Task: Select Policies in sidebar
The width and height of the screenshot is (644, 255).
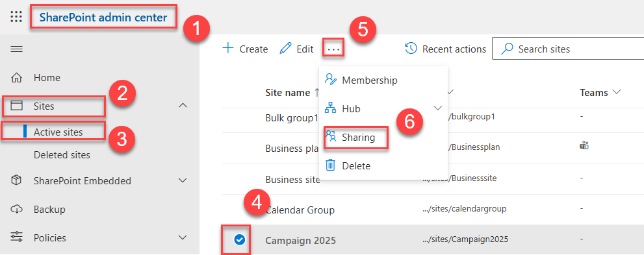Action: click(x=49, y=237)
